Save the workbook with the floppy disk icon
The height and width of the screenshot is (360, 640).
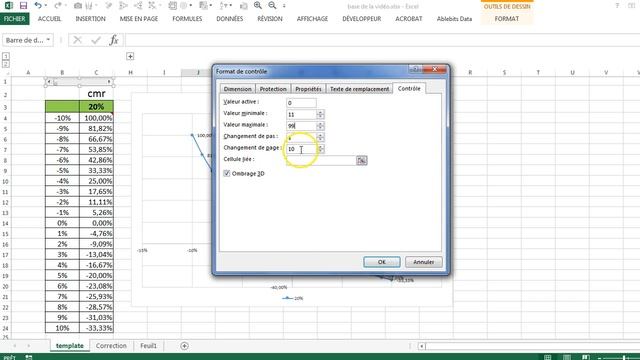pos(23,6)
